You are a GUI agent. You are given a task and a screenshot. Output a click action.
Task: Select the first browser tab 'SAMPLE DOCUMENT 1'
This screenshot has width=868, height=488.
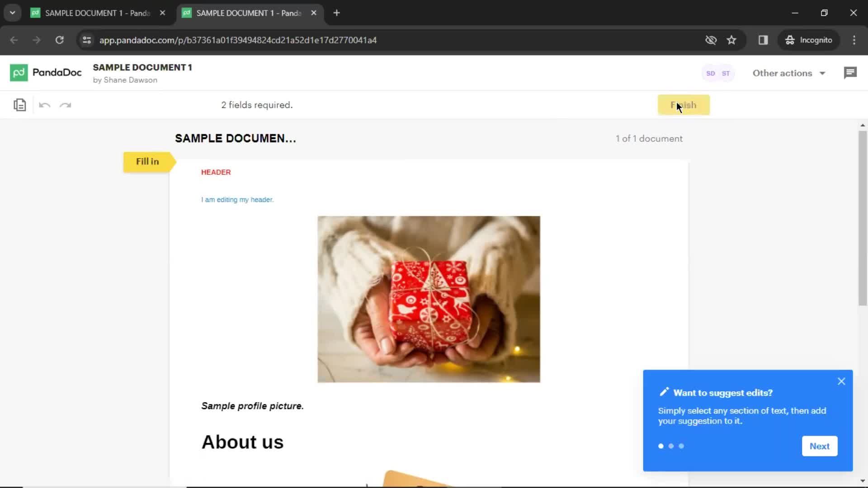97,13
